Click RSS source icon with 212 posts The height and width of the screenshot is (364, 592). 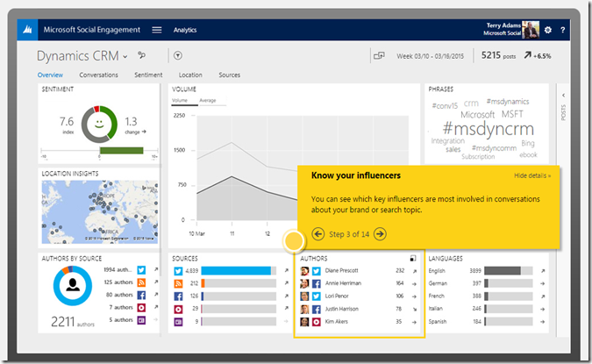pyautogui.click(x=178, y=283)
